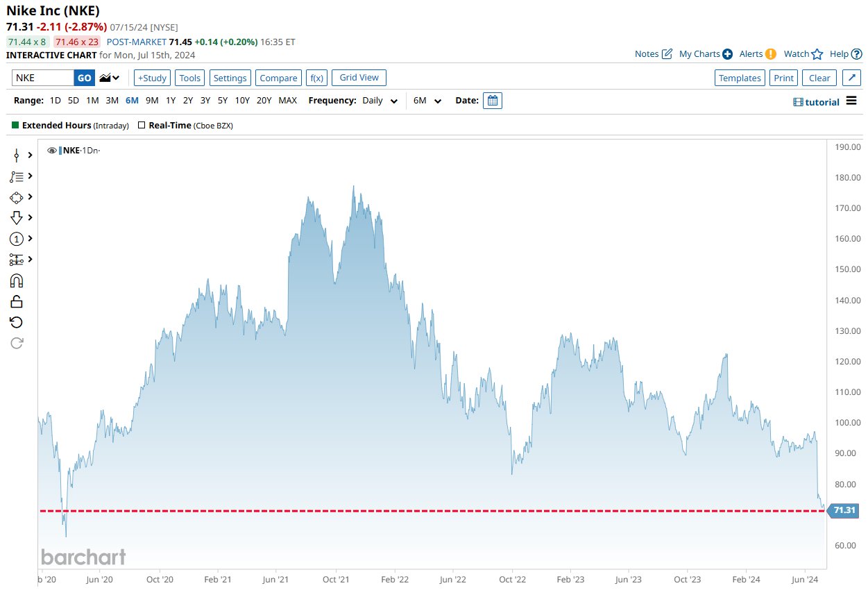This screenshot has height=597, width=868.
Task: Select the shapes drawing tool icon
Action: 17,197
